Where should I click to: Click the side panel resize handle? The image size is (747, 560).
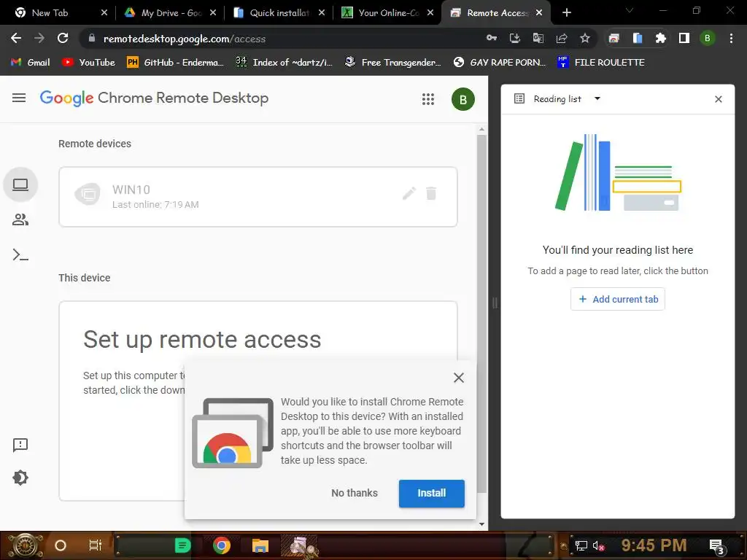(x=495, y=303)
